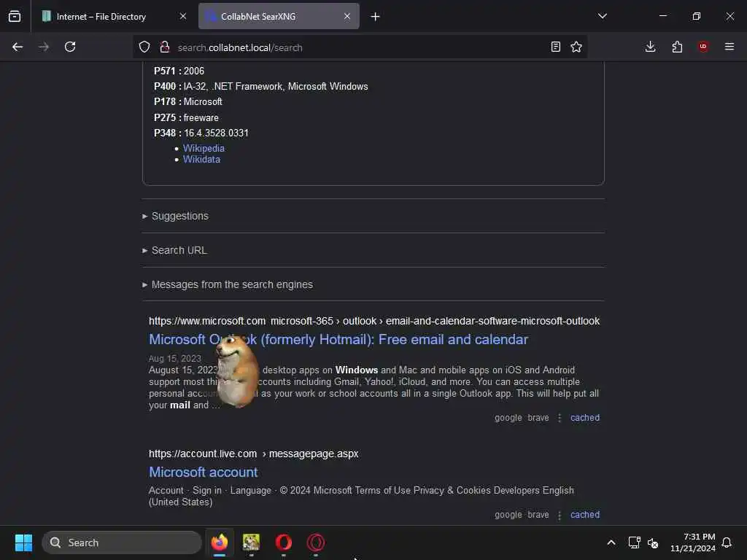Screen dimensions: 747x560
Task: Toggle reader view icon
Action: click(x=555, y=47)
